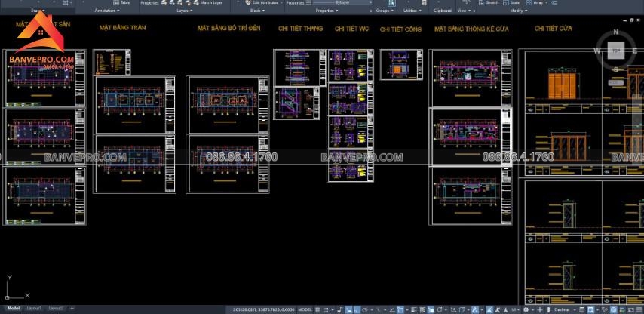
Task: Open the WCS menu below ViewCube
Action: pyautogui.click(x=615, y=82)
